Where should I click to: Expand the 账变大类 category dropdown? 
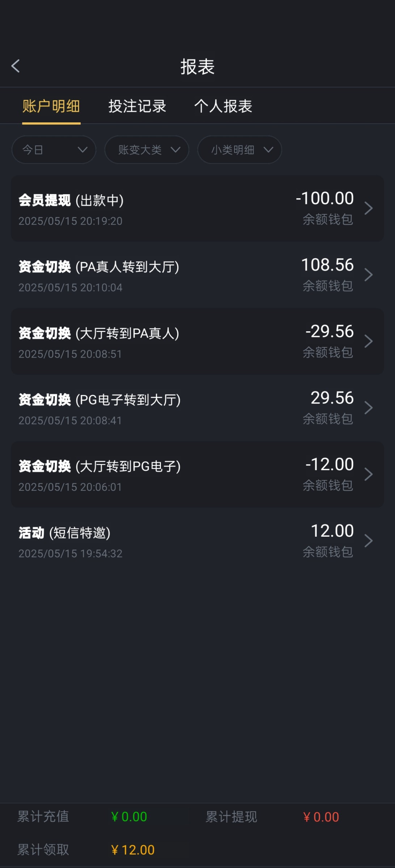point(146,150)
